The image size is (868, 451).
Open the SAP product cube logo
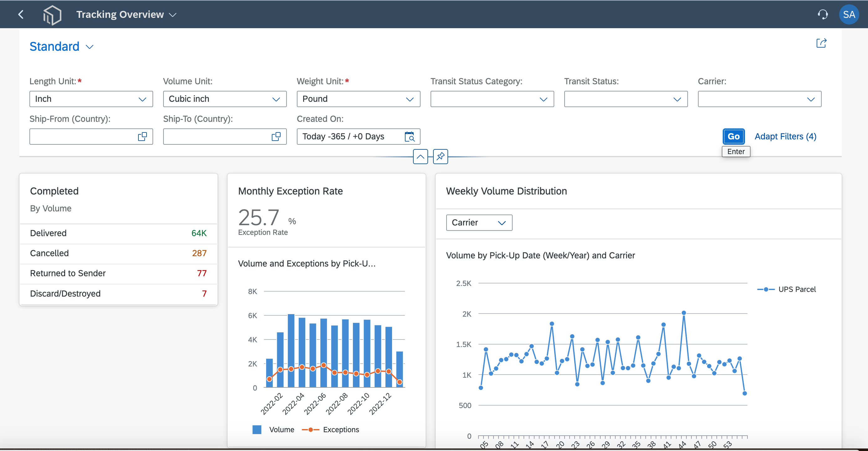coord(52,15)
